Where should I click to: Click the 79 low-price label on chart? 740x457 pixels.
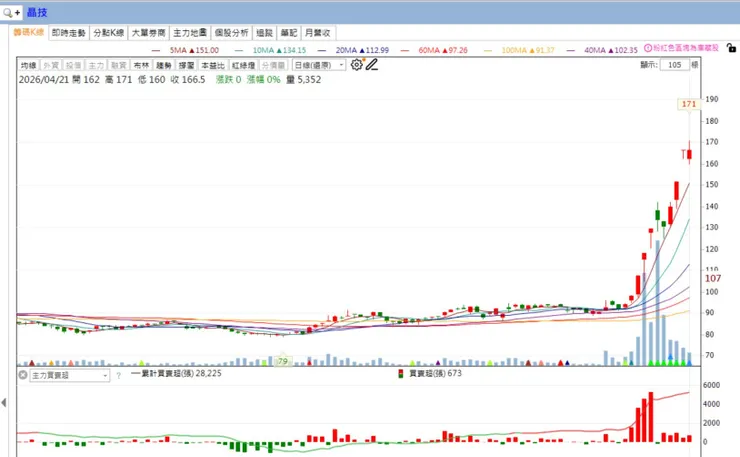pyautogui.click(x=283, y=361)
